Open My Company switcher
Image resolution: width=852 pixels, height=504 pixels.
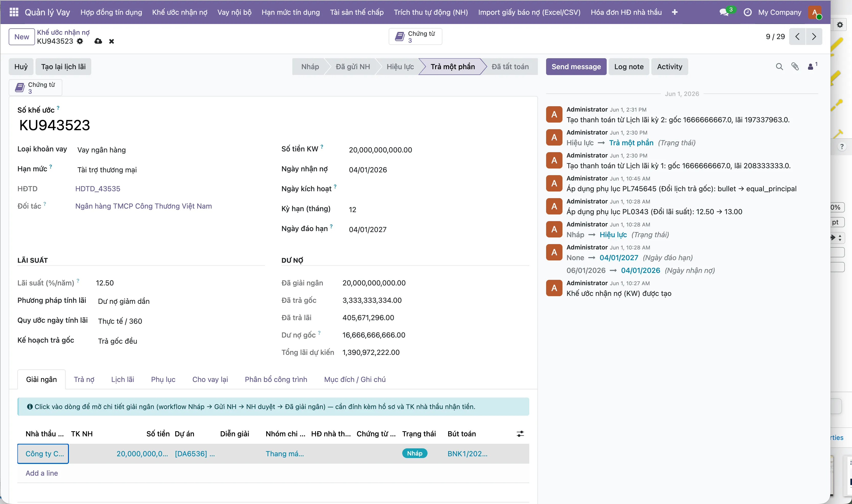779,12
